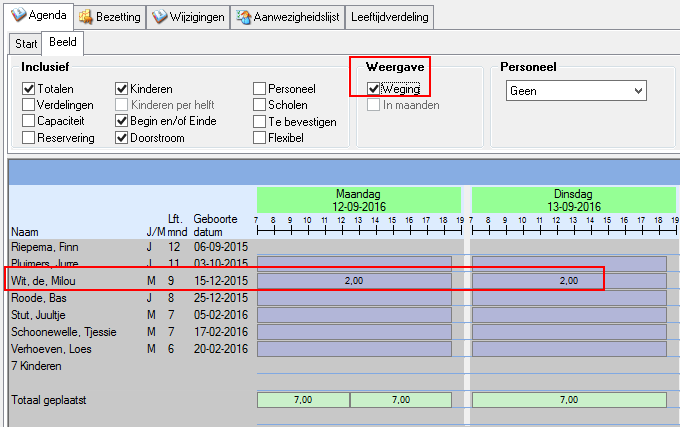This screenshot has height=427, width=680.
Task: Select the Maandag 12-09-2016 day header
Action: (358, 199)
